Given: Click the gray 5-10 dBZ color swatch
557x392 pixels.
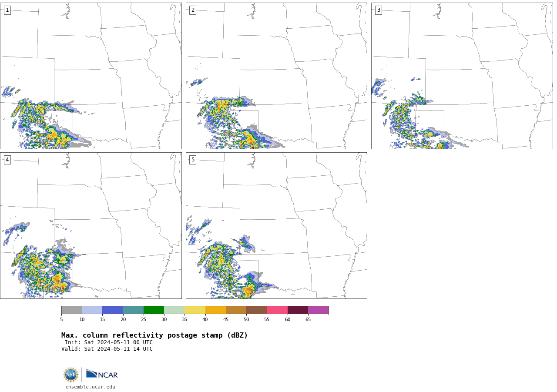Looking at the screenshot, I should point(71,310).
